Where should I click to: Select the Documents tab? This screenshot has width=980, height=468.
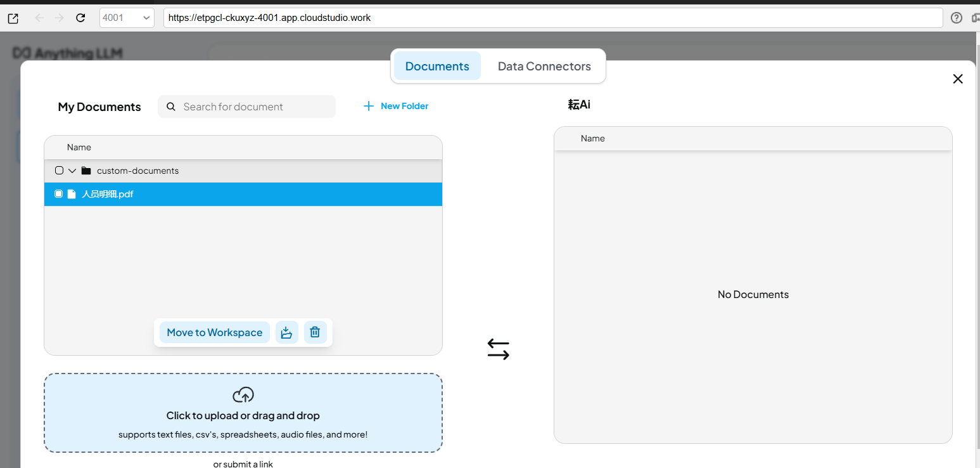(437, 66)
